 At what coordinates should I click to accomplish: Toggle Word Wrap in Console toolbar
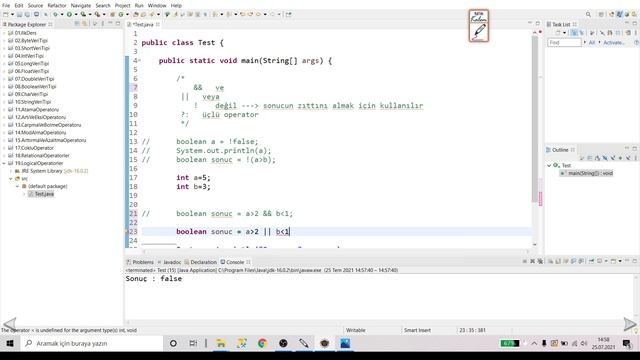(565, 261)
